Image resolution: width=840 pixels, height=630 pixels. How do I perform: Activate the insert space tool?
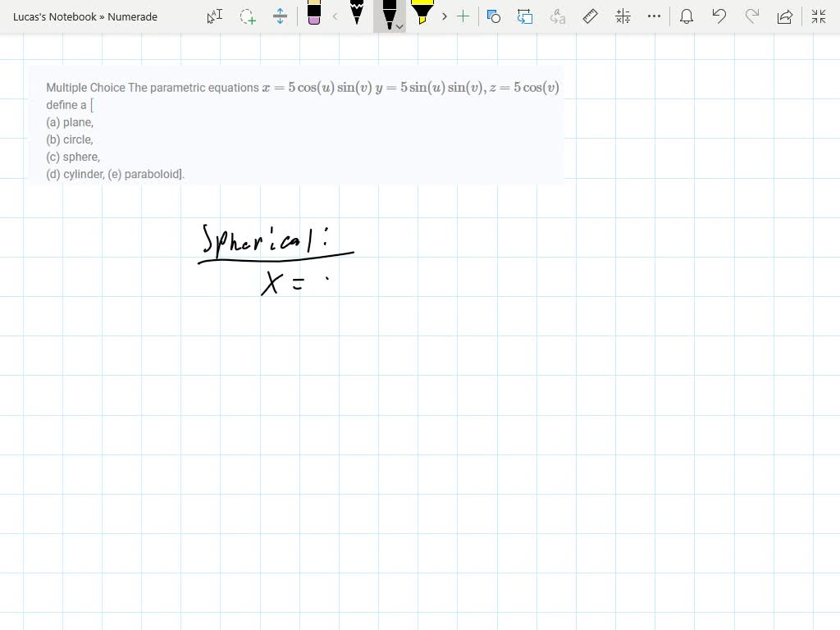281,16
